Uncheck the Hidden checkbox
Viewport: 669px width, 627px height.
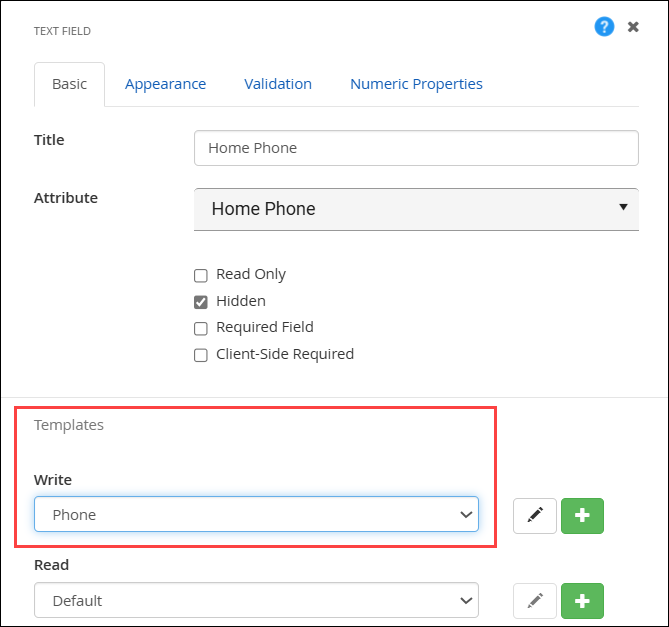(200, 301)
